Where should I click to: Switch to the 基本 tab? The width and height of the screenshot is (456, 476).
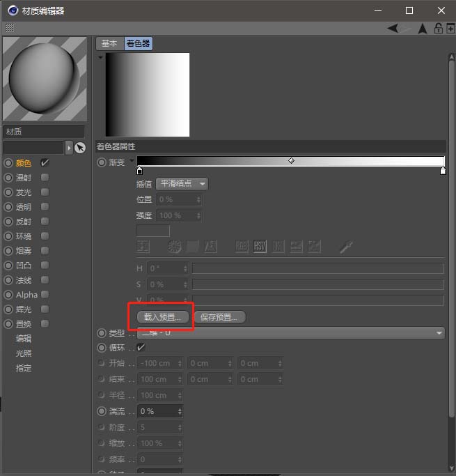click(x=110, y=43)
